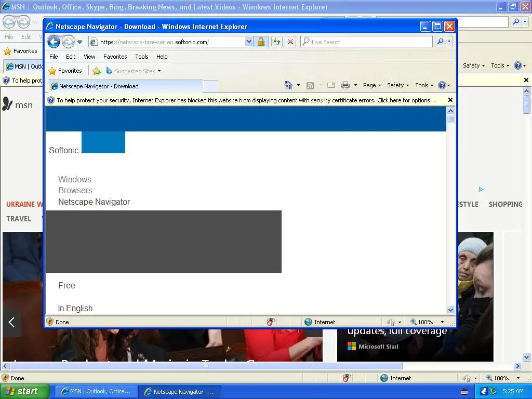Open the Tools command bar menu in the front window
The width and height of the screenshot is (532, 399).
[424, 85]
